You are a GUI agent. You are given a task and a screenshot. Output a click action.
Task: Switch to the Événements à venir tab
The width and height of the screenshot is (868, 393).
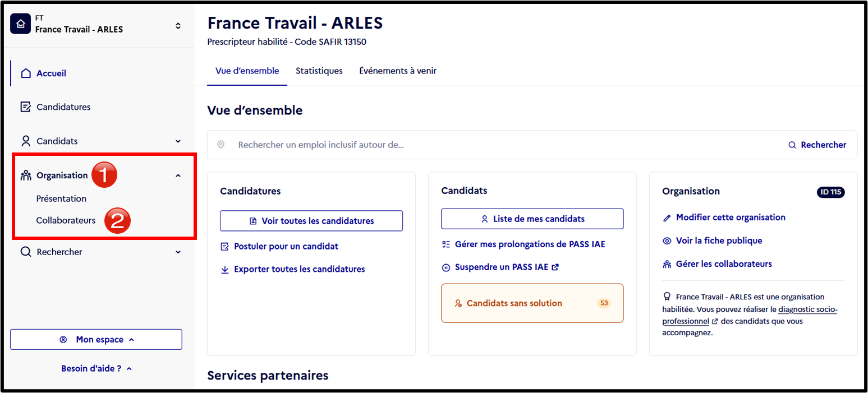398,71
